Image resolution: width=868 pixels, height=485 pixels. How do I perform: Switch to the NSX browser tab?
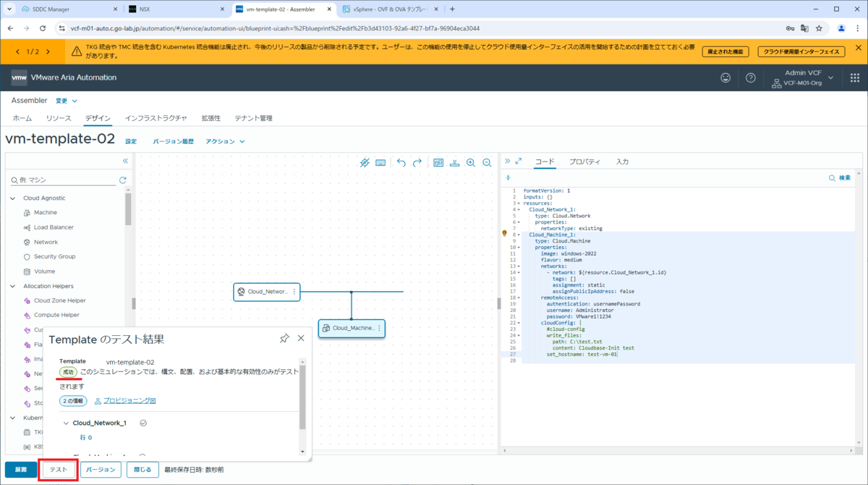(176, 9)
